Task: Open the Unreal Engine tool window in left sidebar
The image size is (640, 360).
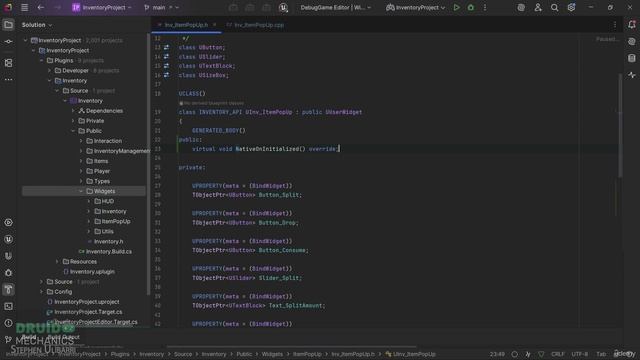Action: click(8, 239)
